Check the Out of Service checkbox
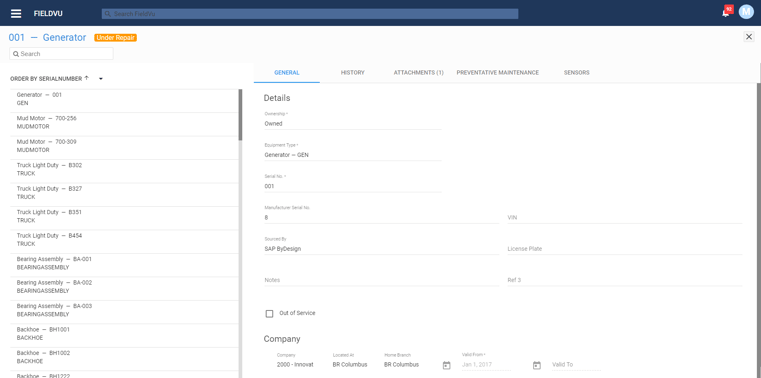Image resolution: width=761 pixels, height=378 pixels. tap(269, 313)
